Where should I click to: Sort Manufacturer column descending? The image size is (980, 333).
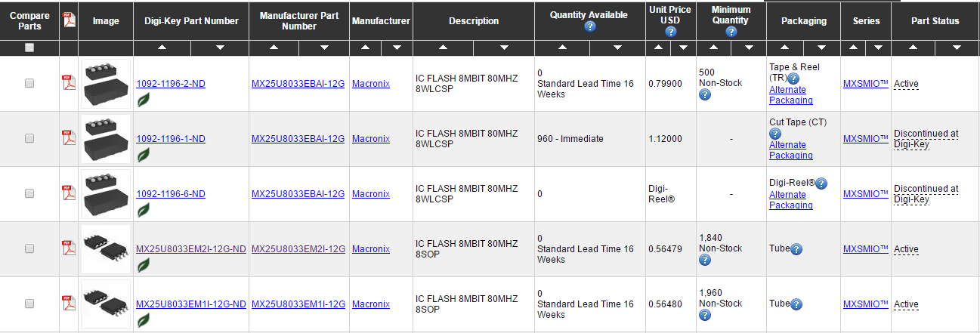coord(397,48)
